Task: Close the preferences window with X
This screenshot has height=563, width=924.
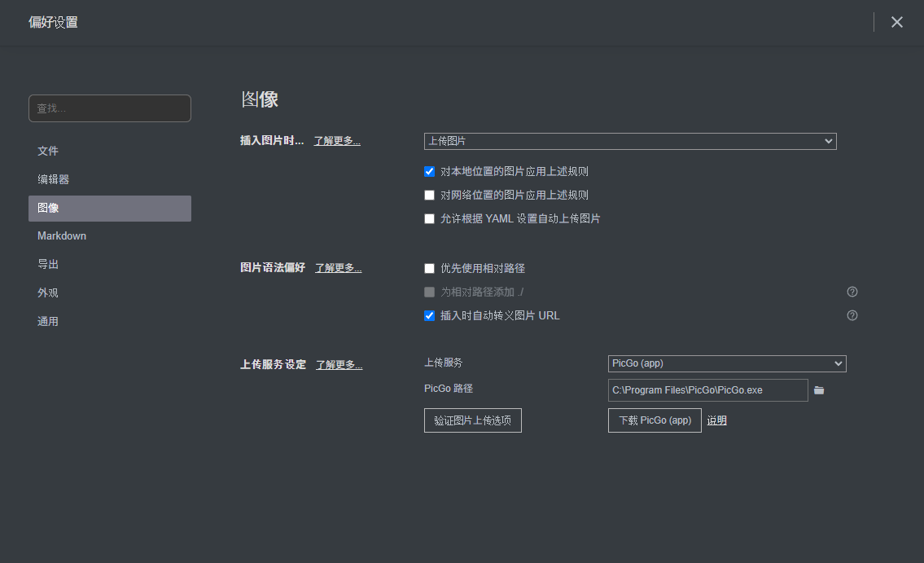Action: 896,22
